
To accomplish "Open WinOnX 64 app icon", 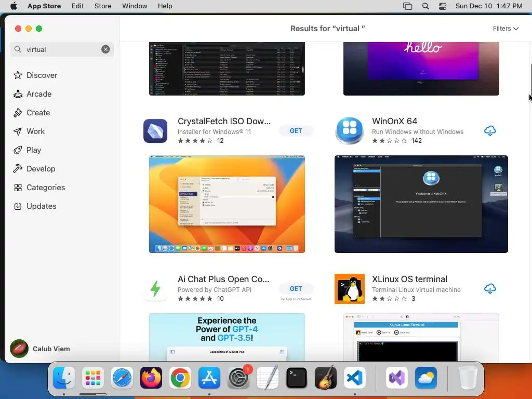I will [350, 130].
